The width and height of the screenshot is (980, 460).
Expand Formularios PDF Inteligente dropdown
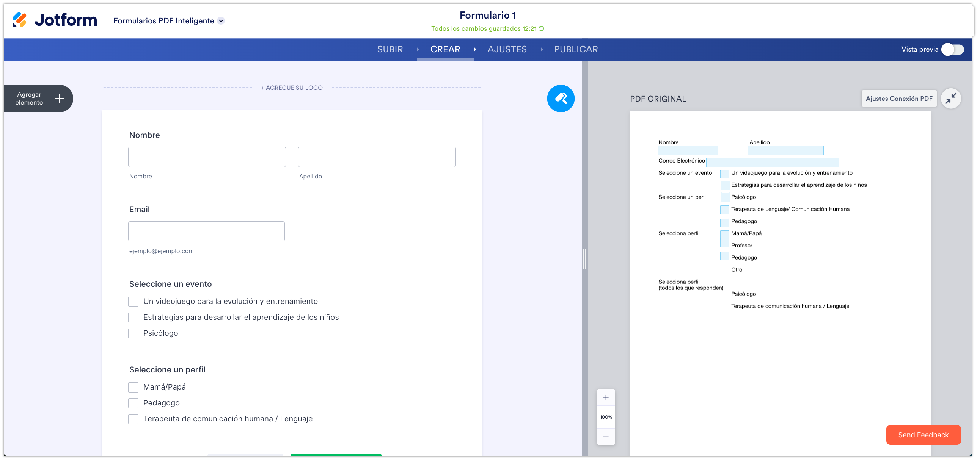pyautogui.click(x=221, y=21)
